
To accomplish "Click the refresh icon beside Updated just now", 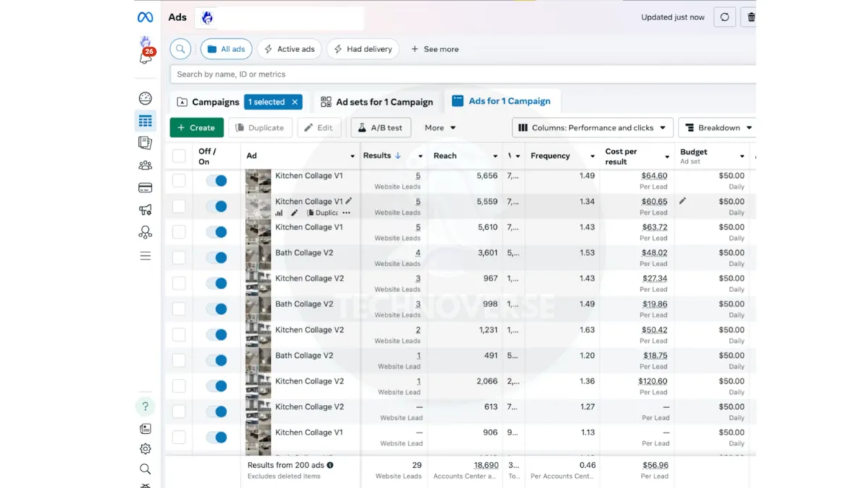I will click(724, 17).
